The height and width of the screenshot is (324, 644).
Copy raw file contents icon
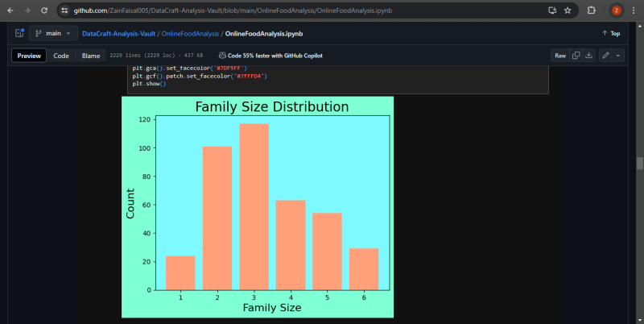(x=576, y=56)
